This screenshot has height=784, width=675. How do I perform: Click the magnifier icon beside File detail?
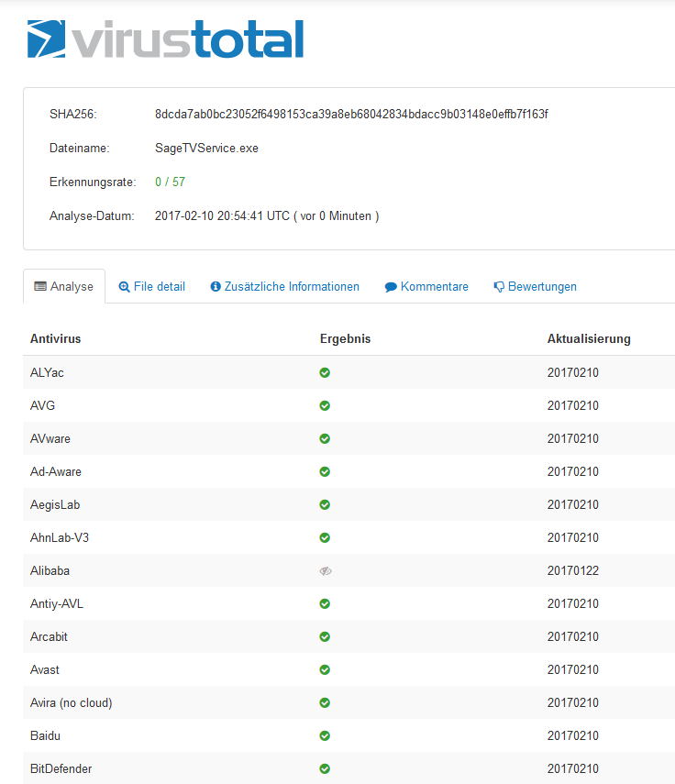(x=124, y=286)
